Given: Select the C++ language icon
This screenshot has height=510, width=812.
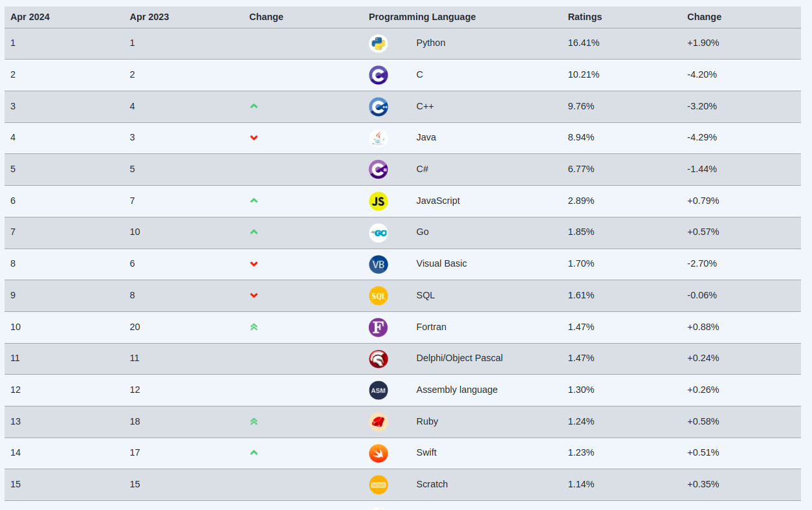Looking at the screenshot, I should (379, 106).
